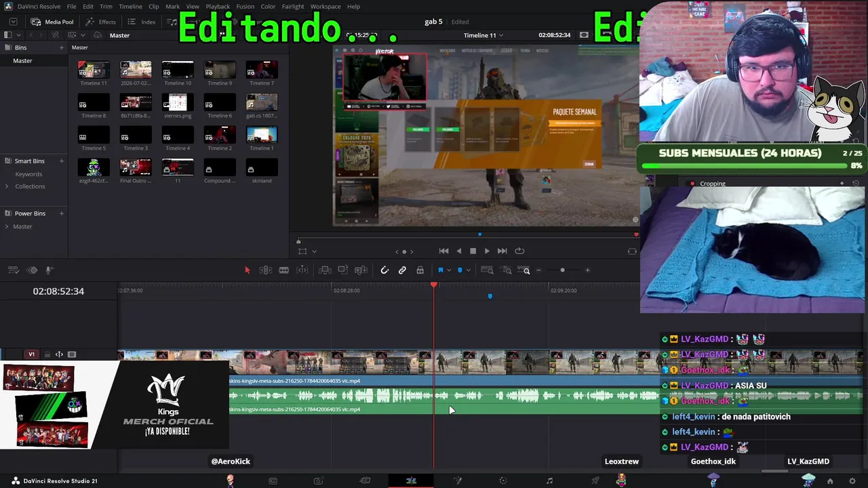Add a blue flag to clip
This screenshot has width=868, height=488.
pyautogui.click(x=440, y=270)
